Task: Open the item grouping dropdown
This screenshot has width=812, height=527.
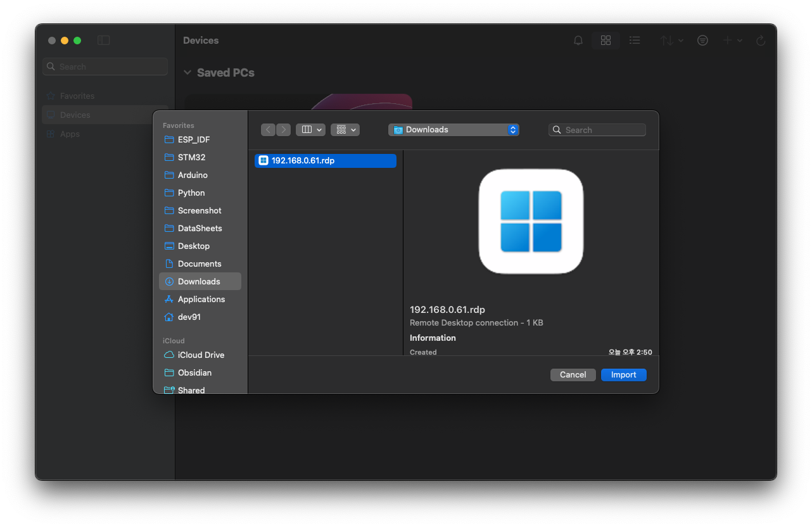Action: [x=345, y=130]
